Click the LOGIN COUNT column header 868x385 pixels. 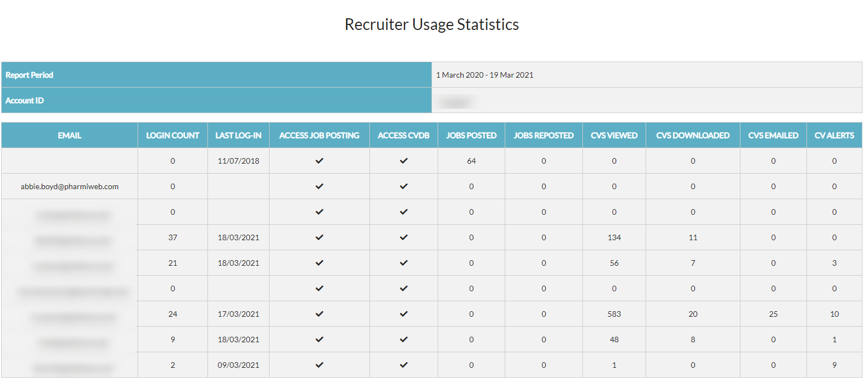tap(172, 135)
